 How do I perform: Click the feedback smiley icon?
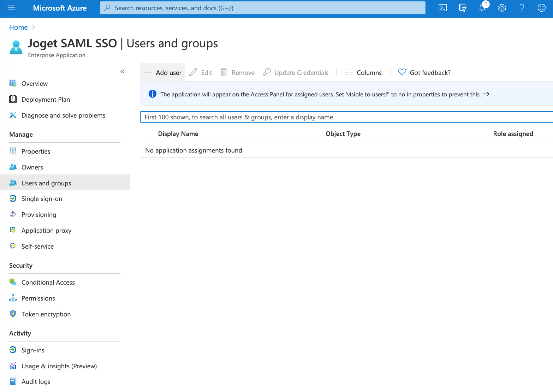point(541,8)
